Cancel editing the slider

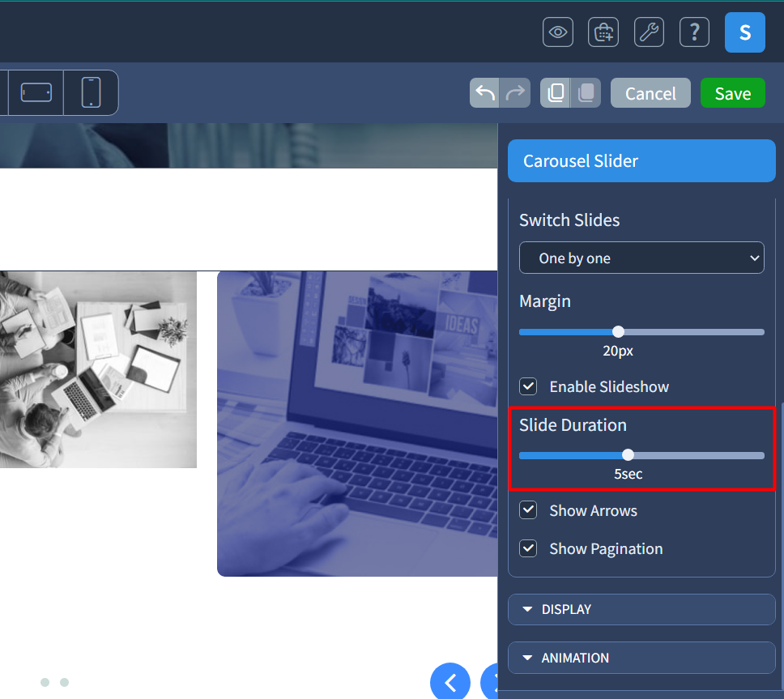pos(650,92)
